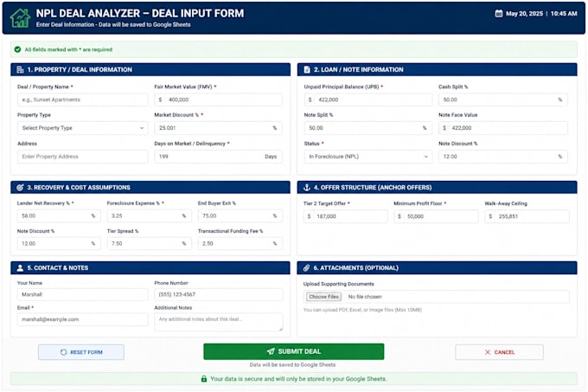Click the Market Discount % field
Viewport: 588px width, 392px height.
pyautogui.click(x=218, y=128)
